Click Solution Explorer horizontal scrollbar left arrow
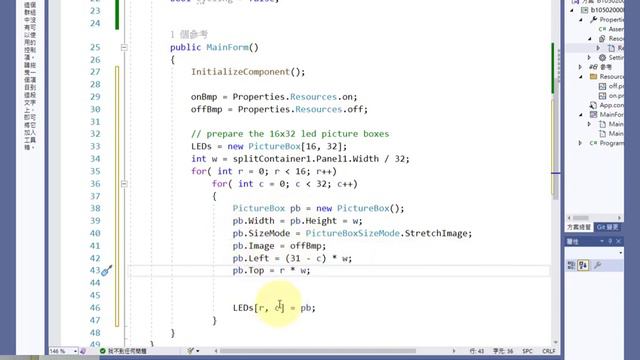 [569, 218]
